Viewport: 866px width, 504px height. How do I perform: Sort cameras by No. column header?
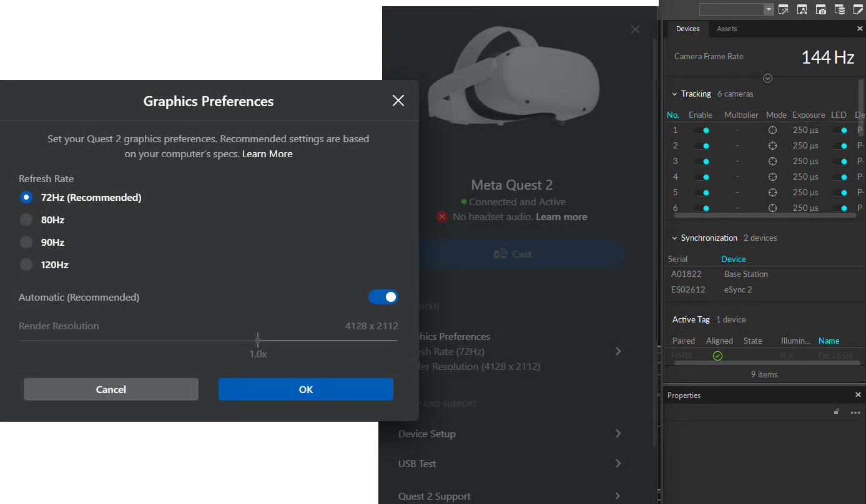coord(673,115)
